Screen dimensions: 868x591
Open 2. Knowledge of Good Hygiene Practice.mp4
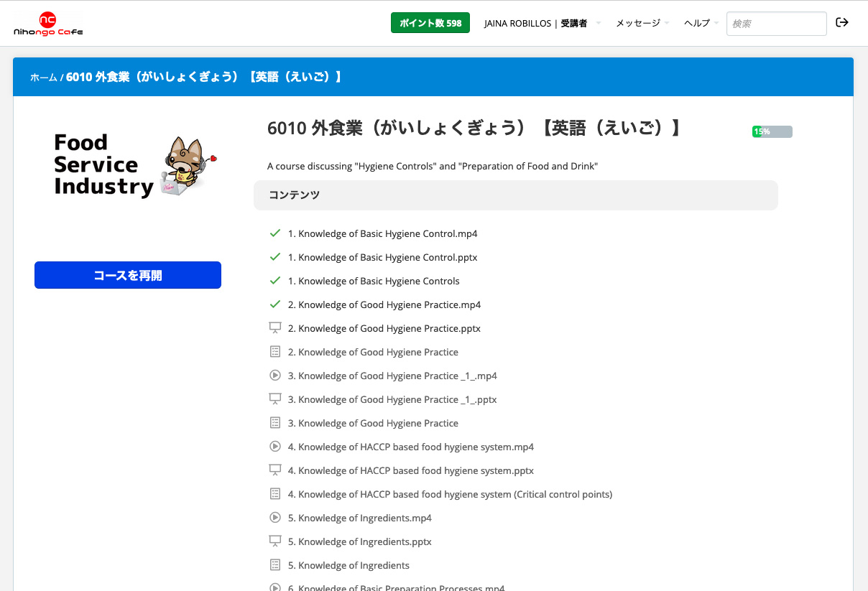[x=384, y=304]
